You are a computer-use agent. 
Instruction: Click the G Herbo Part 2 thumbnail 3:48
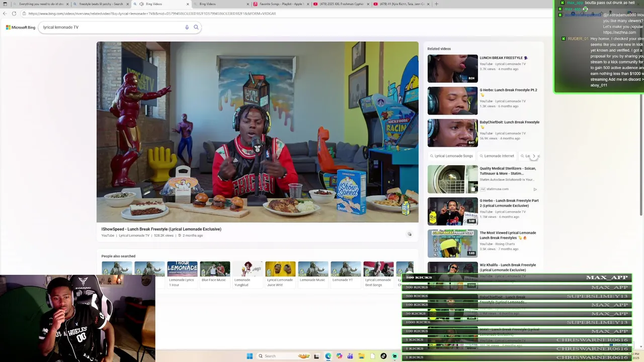tap(452, 211)
